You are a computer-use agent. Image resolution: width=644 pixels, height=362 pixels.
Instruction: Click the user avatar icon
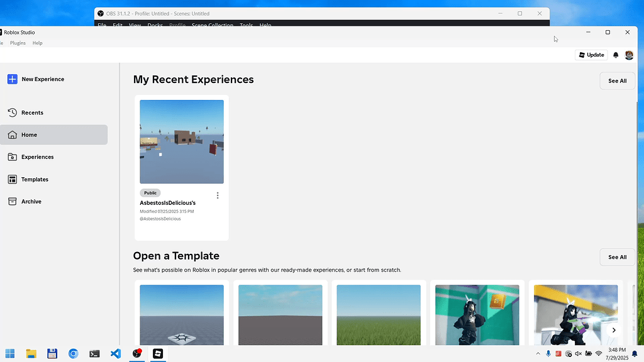point(629,55)
